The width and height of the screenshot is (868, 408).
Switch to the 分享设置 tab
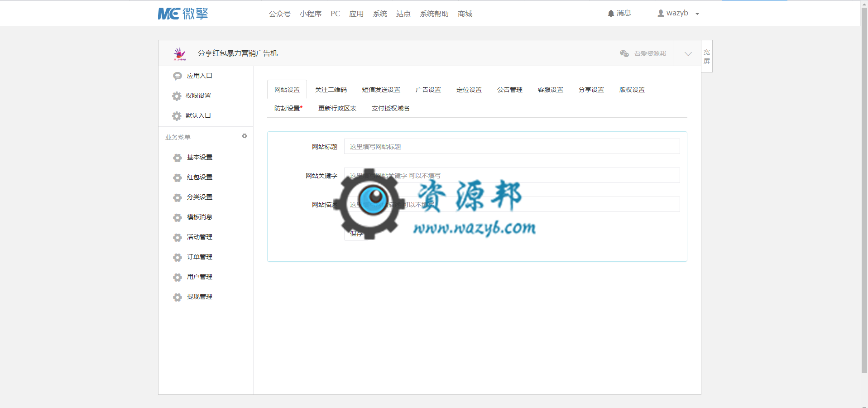tap(591, 90)
